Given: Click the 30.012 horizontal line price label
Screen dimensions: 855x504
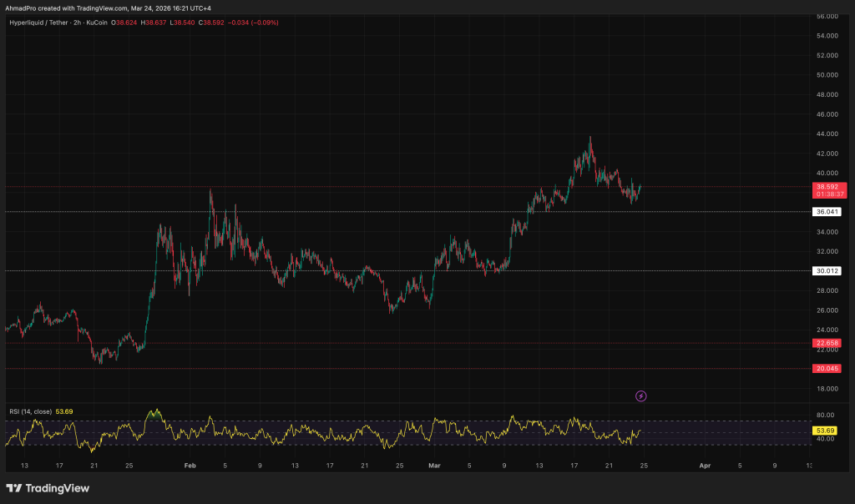Looking at the screenshot, I should [x=827, y=271].
